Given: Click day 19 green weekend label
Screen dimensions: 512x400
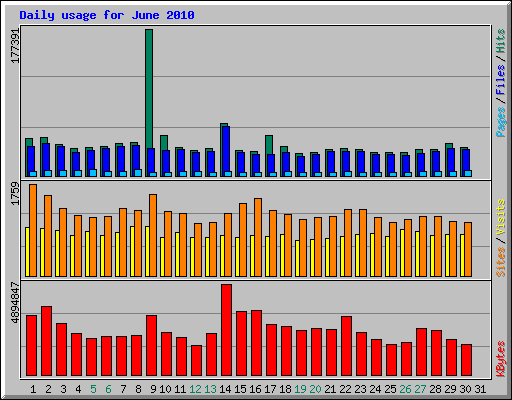Looking at the screenshot, I should point(300,389).
